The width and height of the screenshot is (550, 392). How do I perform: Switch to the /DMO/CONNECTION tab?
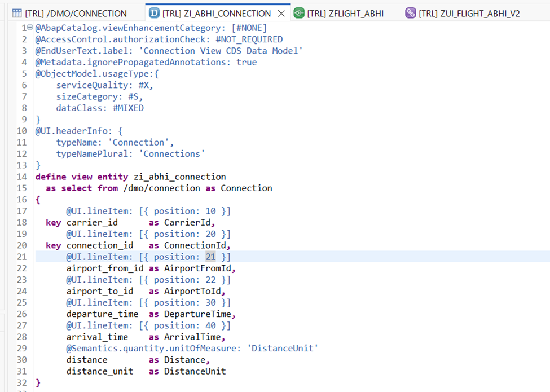click(x=76, y=13)
